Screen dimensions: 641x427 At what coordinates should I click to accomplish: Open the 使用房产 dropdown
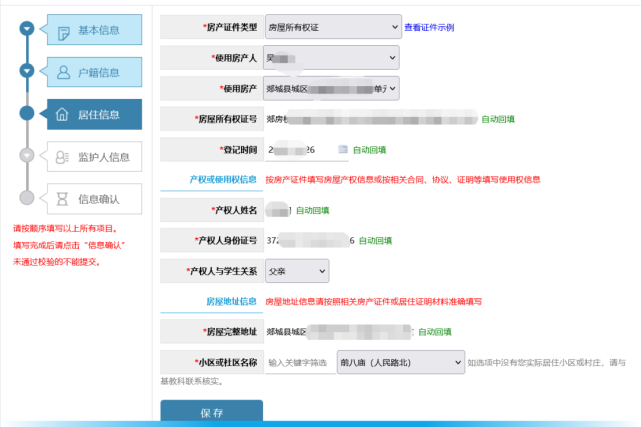pyautogui.click(x=332, y=88)
